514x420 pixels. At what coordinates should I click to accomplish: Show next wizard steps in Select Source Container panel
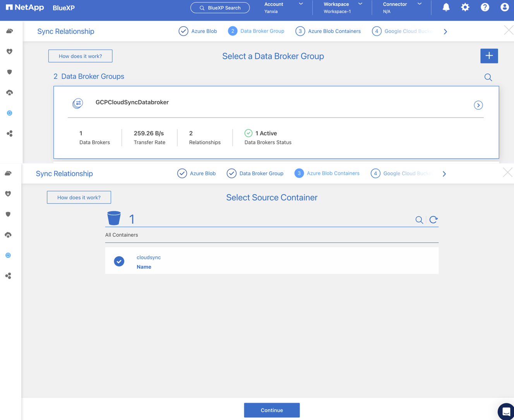point(444,174)
